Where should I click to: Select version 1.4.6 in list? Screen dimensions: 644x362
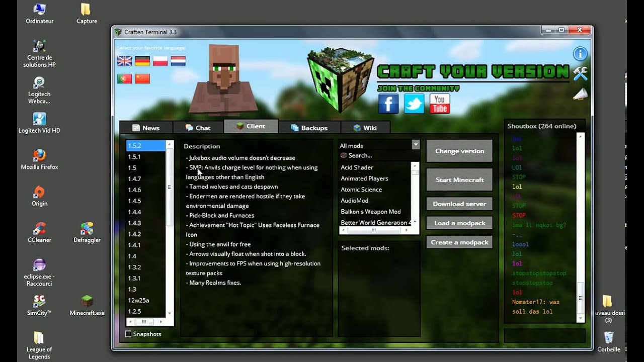146,190
